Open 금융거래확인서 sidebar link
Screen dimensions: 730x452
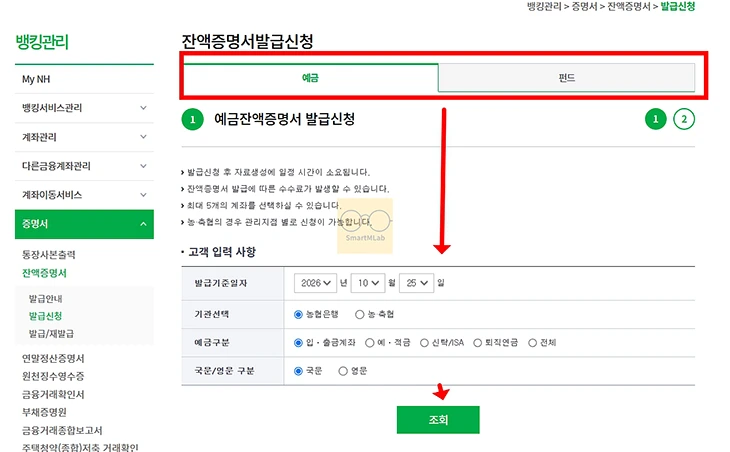tap(53, 395)
